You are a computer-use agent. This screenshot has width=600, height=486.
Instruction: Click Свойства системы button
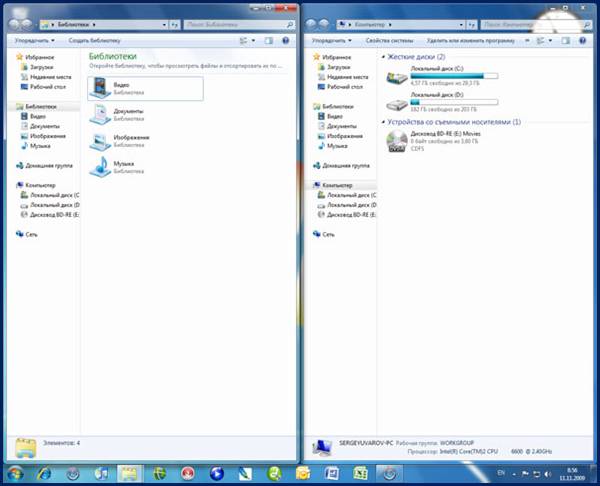pyautogui.click(x=389, y=40)
